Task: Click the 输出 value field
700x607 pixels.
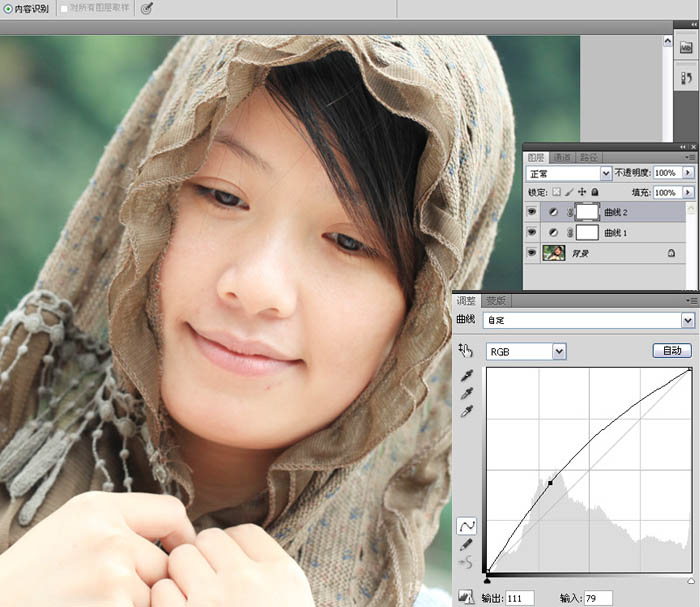Action: pos(520,598)
